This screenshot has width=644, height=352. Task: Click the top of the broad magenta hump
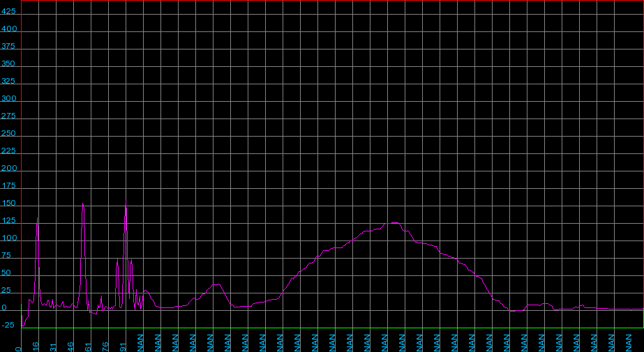pos(394,223)
